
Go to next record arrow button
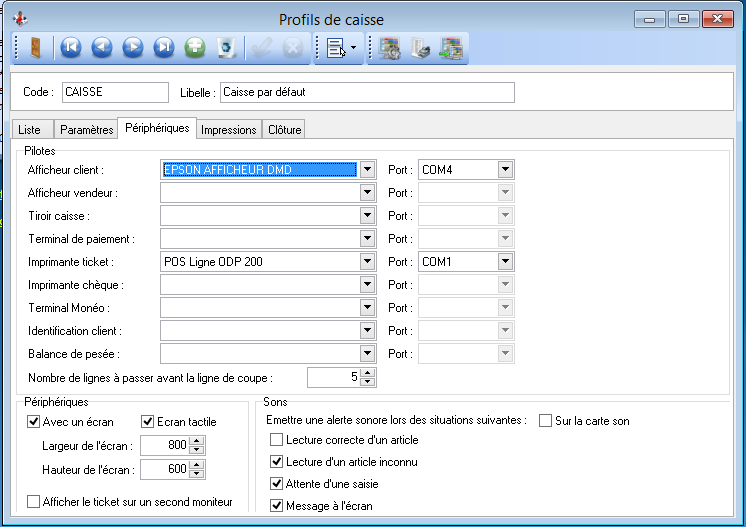[133, 48]
